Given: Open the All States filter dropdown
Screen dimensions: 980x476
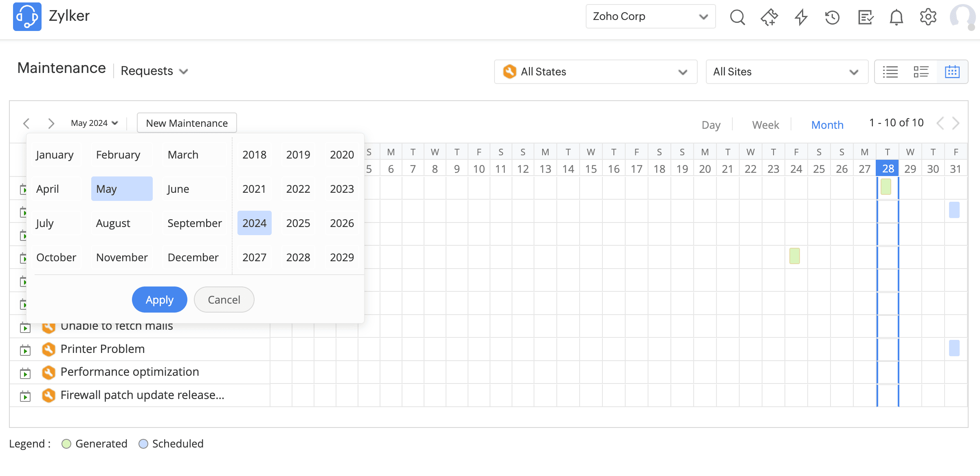Looking at the screenshot, I should 595,72.
